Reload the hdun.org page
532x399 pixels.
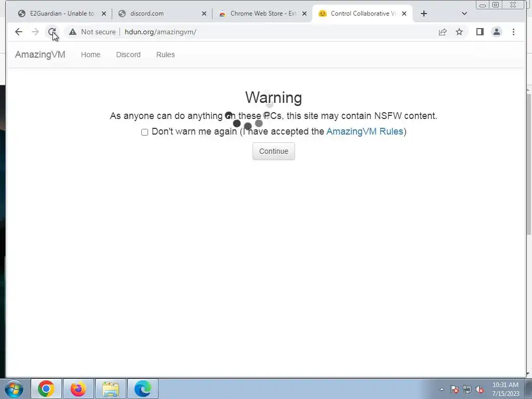pyautogui.click(x=51, y=32)
